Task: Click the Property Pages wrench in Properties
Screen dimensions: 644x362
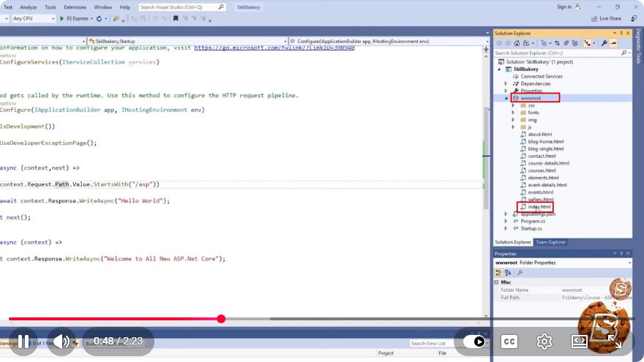Action: coord(520,273)
